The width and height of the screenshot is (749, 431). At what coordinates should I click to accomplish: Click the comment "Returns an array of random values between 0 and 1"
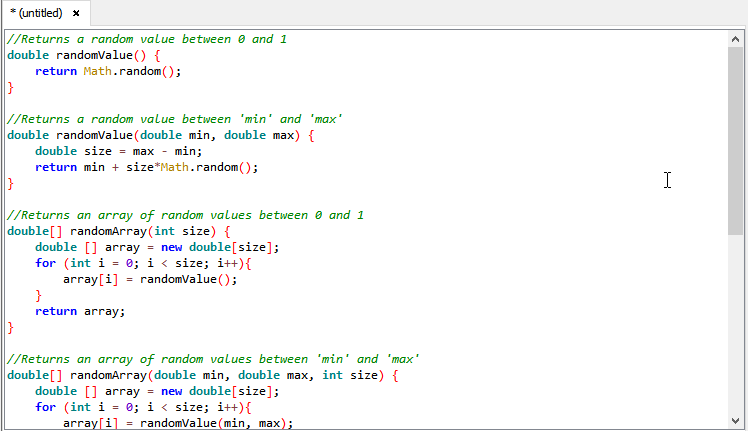185,215
